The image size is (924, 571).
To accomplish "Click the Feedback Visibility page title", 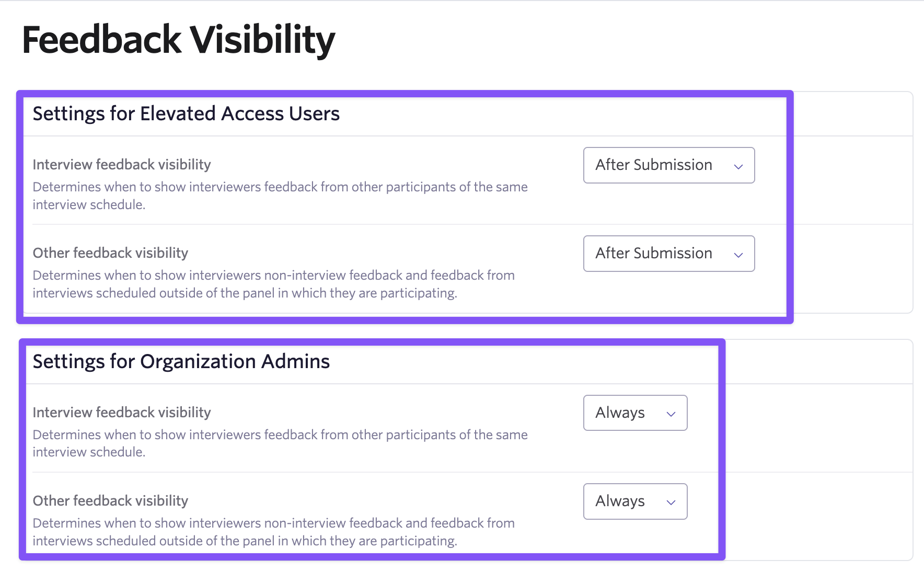I will 178,40.
